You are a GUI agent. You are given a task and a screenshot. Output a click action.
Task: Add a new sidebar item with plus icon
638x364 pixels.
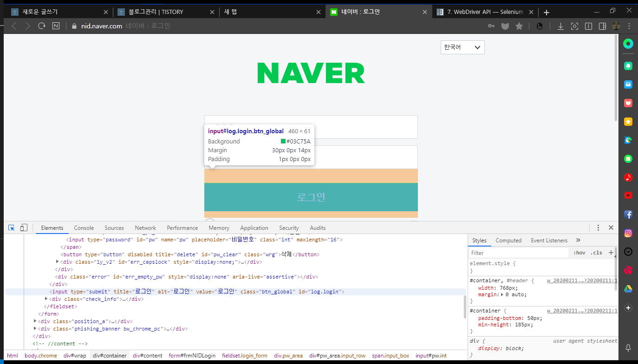(628, 307)
